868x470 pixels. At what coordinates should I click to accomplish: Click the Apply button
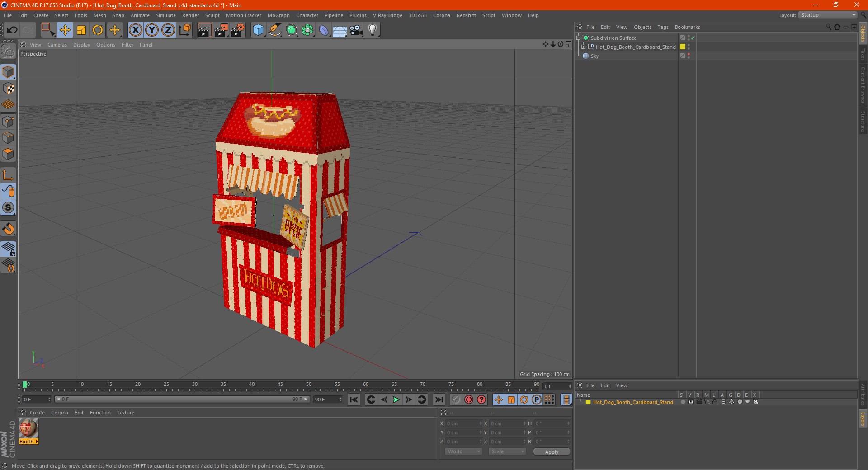tap(552, 452)
